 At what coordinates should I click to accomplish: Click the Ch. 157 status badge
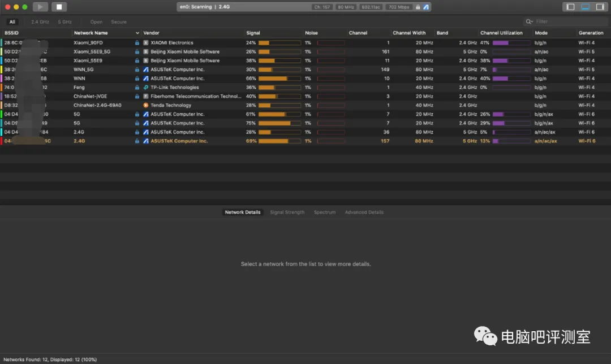click(x=322, y=7)
